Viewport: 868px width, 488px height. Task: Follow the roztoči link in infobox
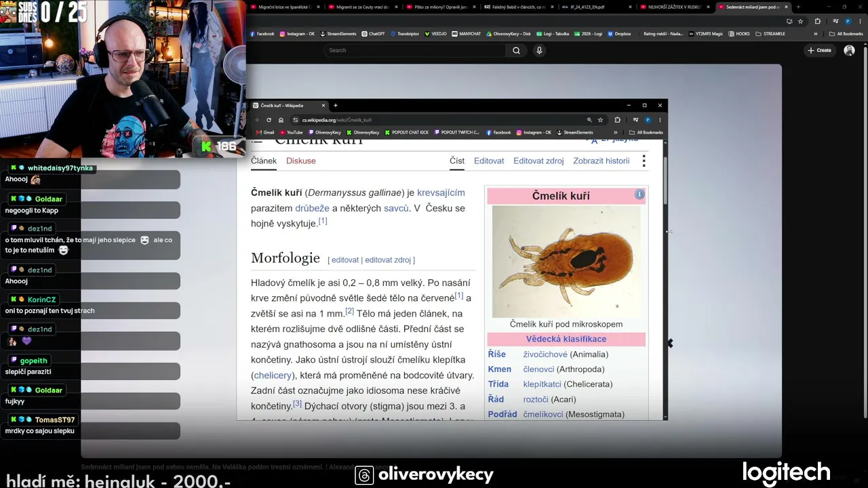[x=536, y=399]
